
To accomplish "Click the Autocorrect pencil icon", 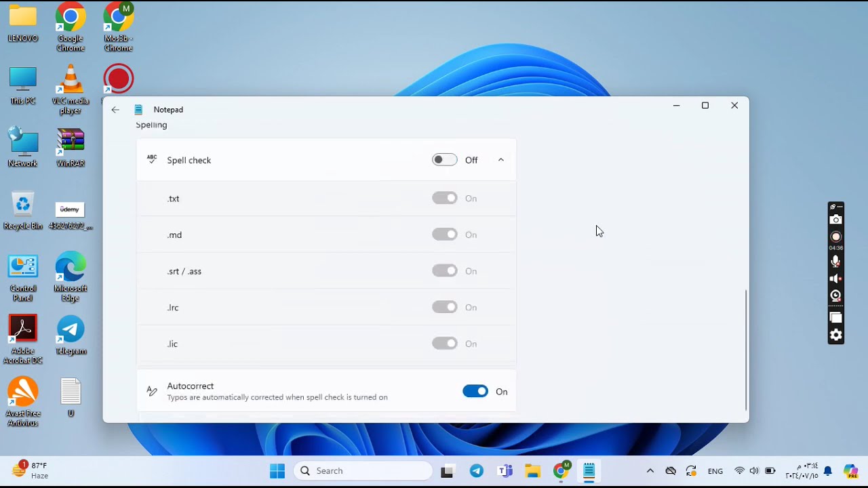I will click(152, 391).
